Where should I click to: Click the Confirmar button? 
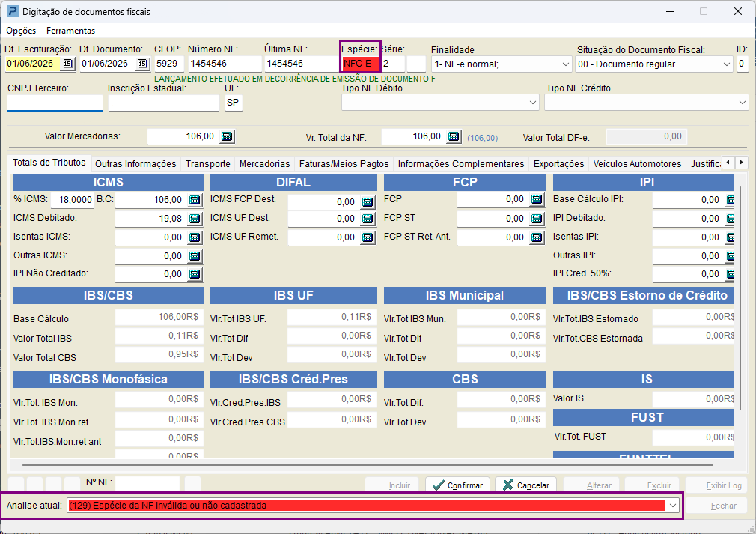(x=457, y=485)
